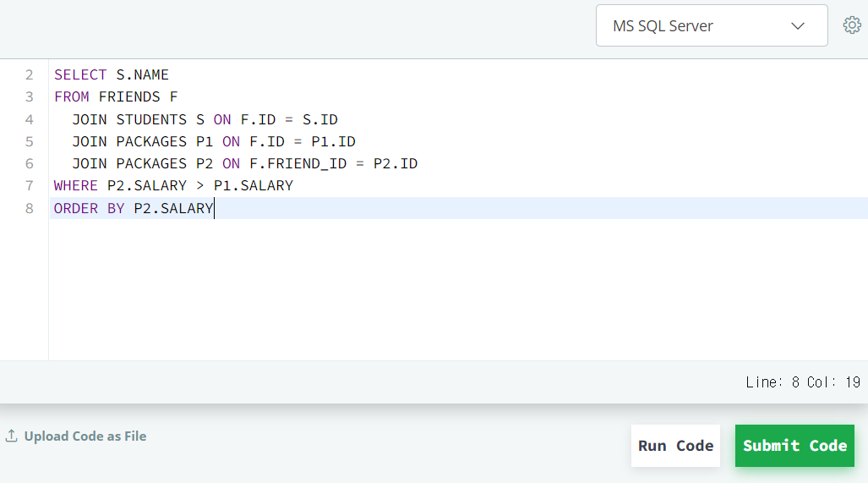The height and width of the screenshot is (483, 868).
Task: Click line number 2 in the gutter
Action: tap(30, 74)
